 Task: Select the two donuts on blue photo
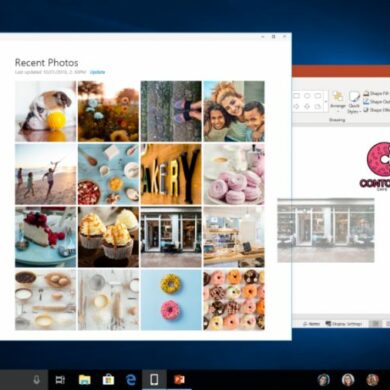coord(171,300)
